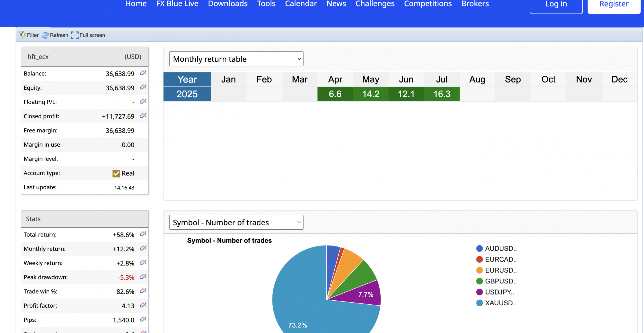Click the Real account type checkmark
This screenshot has height=333, width=644.
[x=116, y=173]
